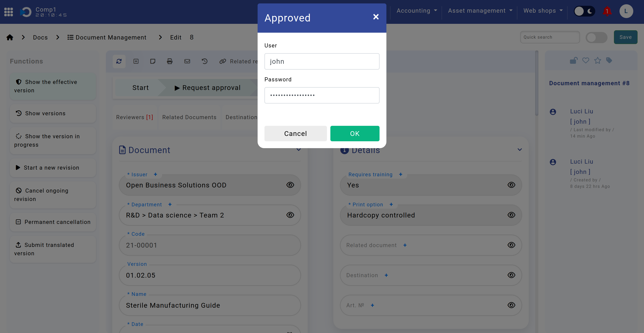Screen dimensions: 644x333
Task: Click the print icon in toolbar
Action: click(x=170, y=61)
